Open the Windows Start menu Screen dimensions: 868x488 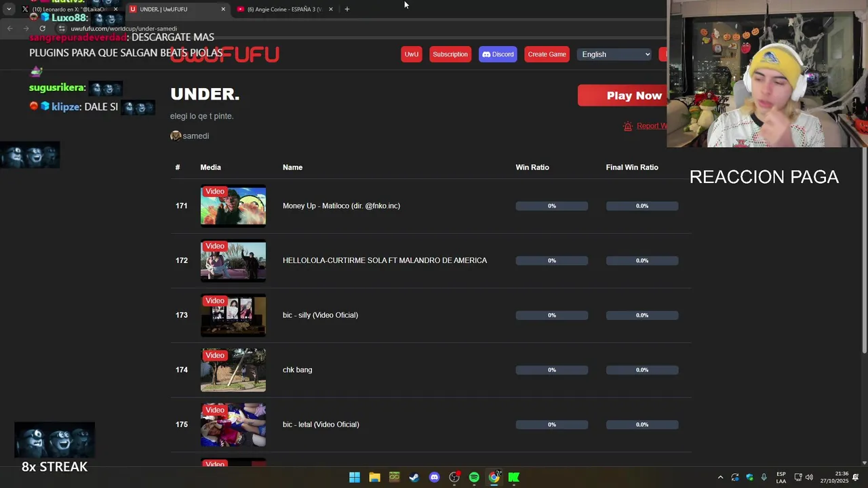coord(355,477)
